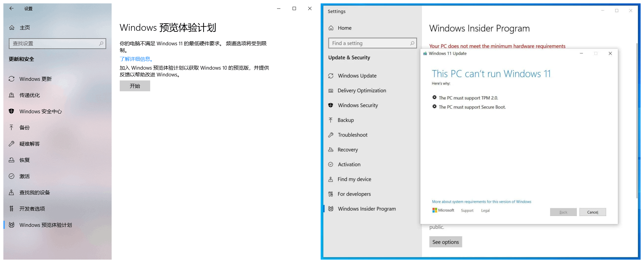This screenshot has width=644, height=263.
Task: Click the Windows 安全中心 shield icon
Action: click(11, 111)
